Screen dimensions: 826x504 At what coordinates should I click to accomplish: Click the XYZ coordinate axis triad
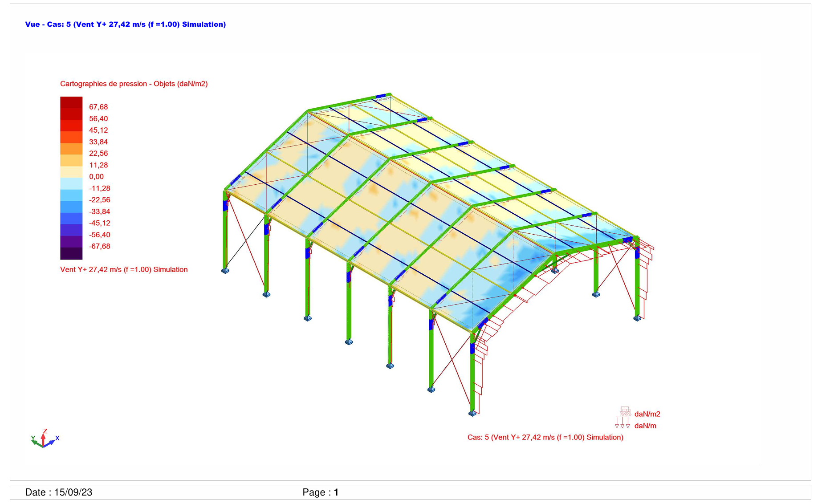[x=44, y=440]
